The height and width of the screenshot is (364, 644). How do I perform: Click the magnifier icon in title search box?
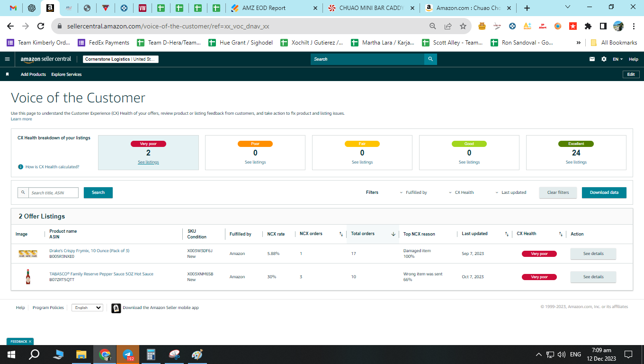[x=23, y=192]
